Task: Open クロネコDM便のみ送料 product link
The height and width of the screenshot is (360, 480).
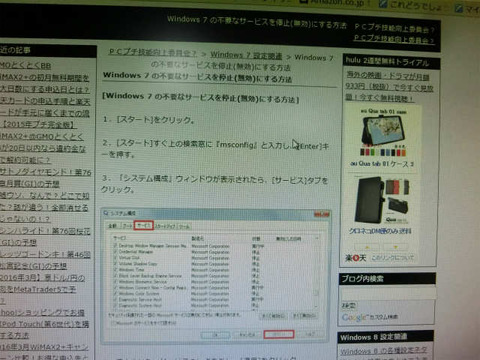Action: [380, 231]
